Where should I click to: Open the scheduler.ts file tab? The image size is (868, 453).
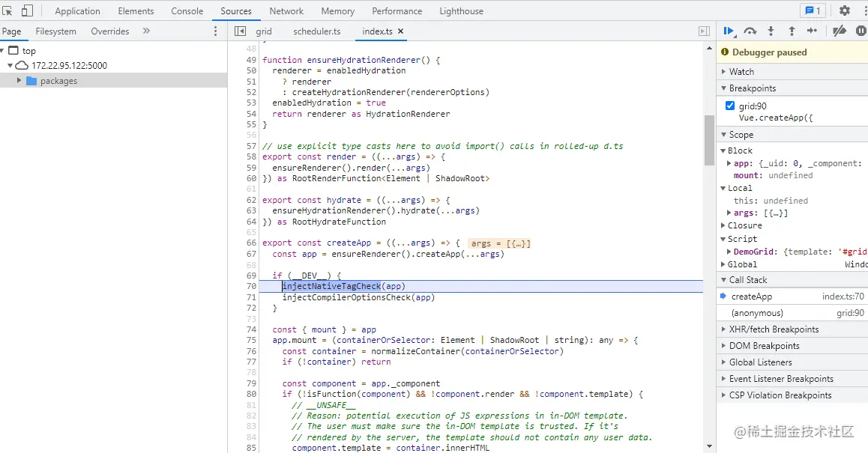[x=316, y=31]
